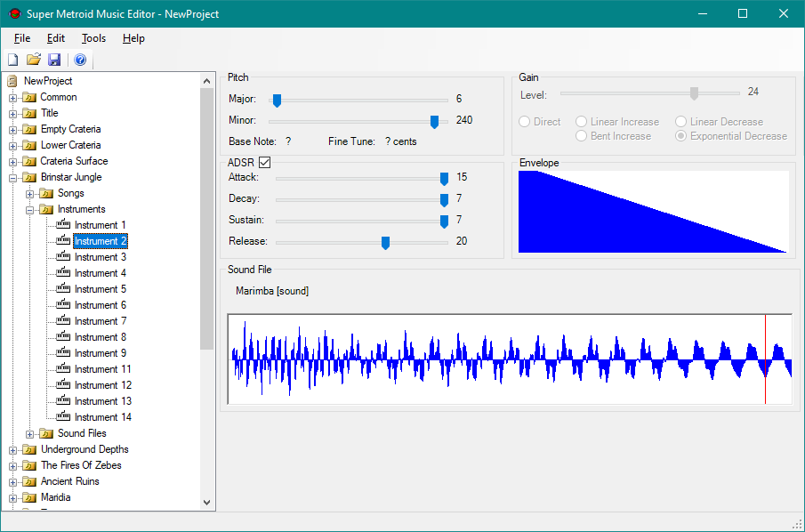
Task: Open the Help menu
Action: 133,38
